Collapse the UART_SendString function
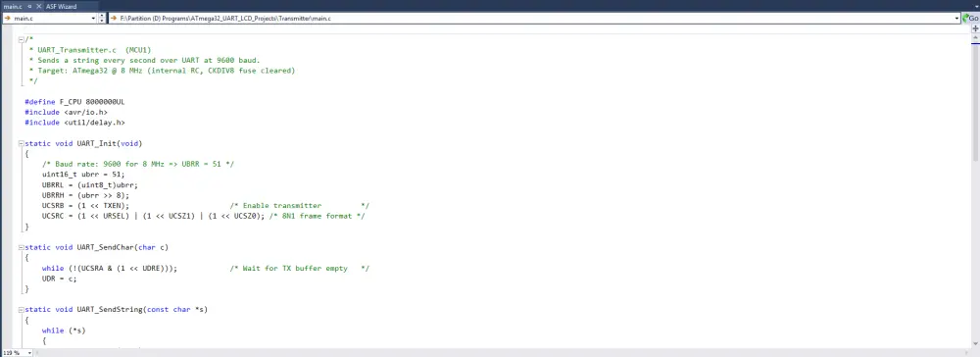 point(22,310)
